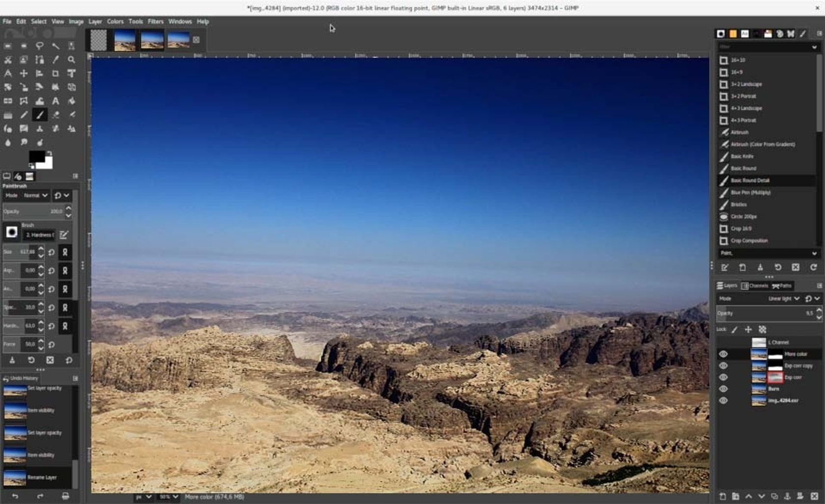Switch to the Pencil tool
825x504 pixels.
(23, 115)
